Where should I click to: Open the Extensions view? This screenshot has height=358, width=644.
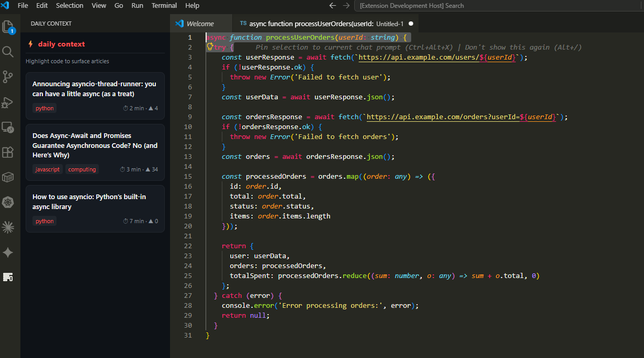pos(8,152)
